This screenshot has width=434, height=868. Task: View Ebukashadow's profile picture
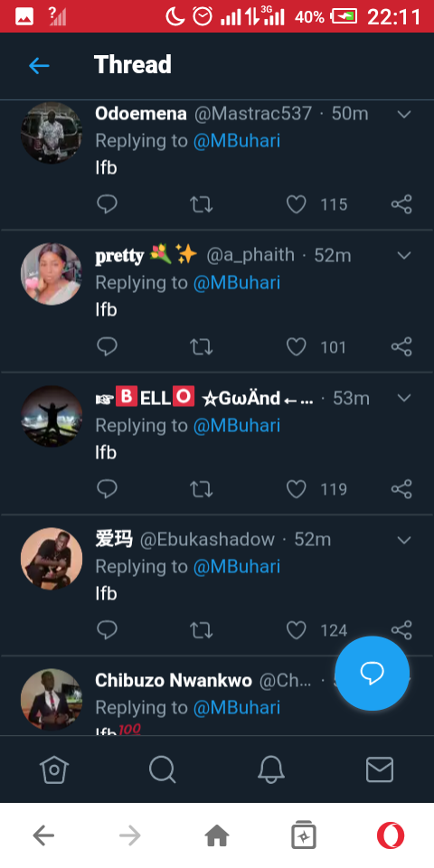click(52, 559)
